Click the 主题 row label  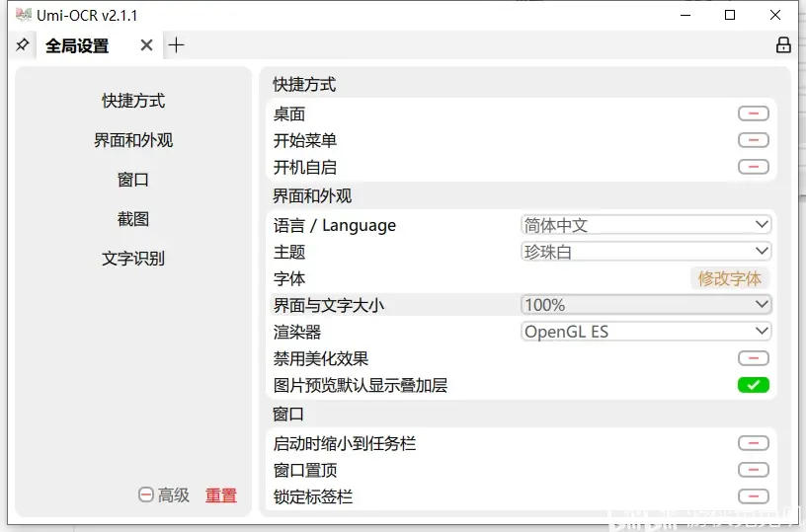[289, 252]
